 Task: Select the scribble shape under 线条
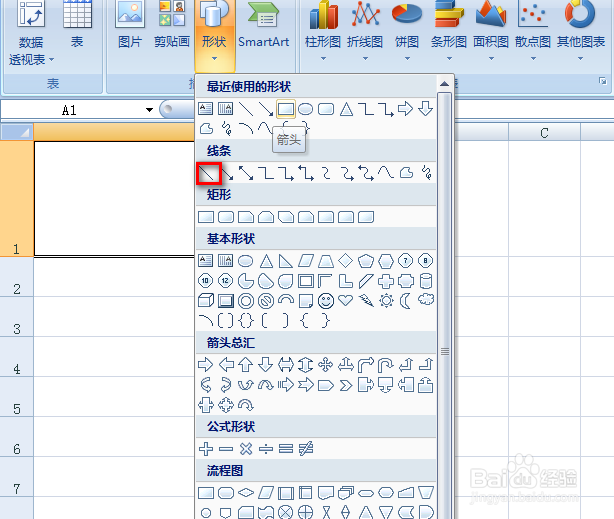click(426, 173)
